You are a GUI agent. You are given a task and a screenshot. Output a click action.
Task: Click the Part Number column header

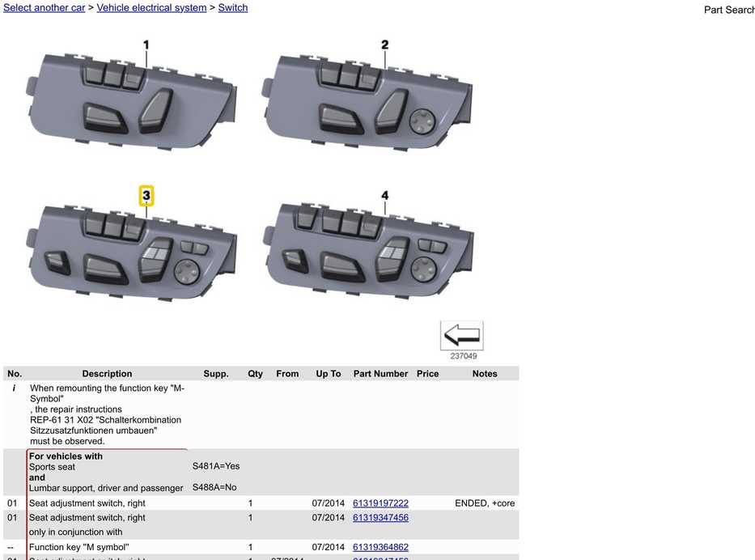(x=380, y=374)
